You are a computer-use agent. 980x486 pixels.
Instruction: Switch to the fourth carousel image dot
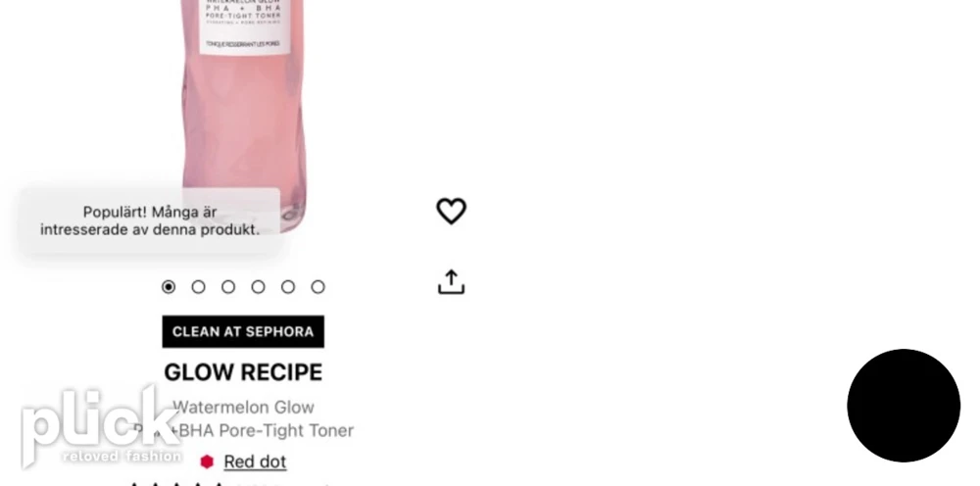[x=258, y=287]
